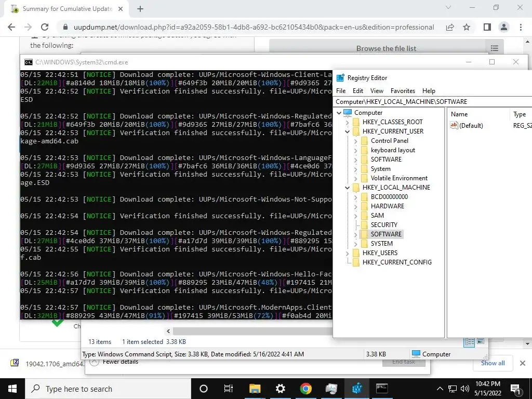Open notification center icon
Viewport: 532px width, 399px height.
[x=516, y=389]
